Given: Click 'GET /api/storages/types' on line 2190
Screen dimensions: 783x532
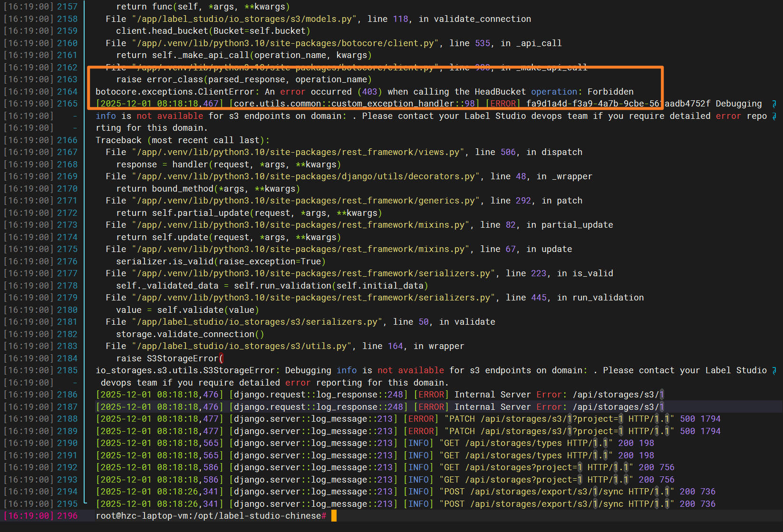Looking at the screenshot, I should [x=503, y=443].
